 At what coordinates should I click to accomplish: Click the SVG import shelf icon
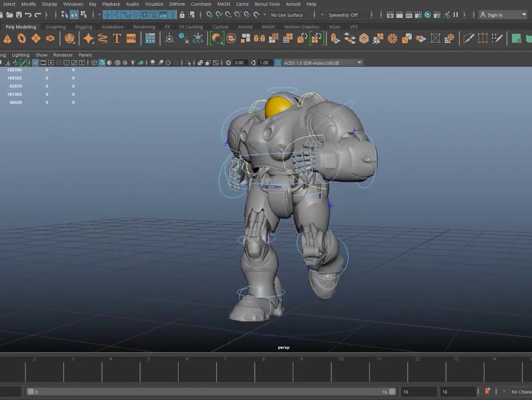(131, 38)
